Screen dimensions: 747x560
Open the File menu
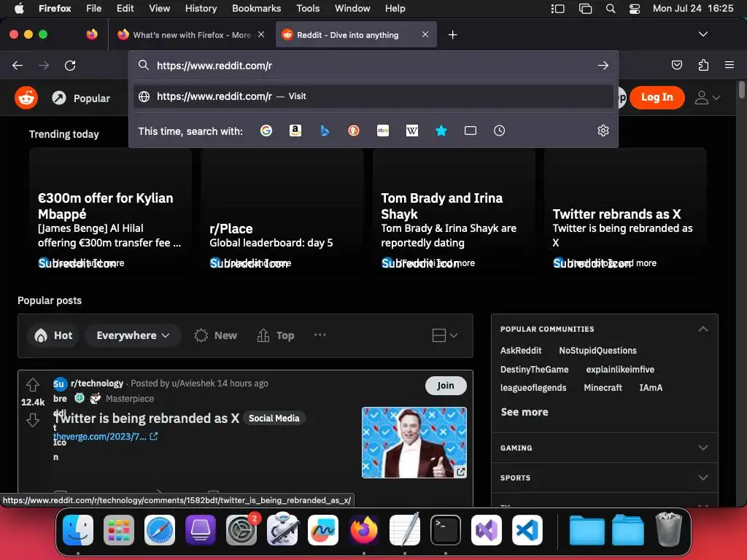[x=93, y=9]
